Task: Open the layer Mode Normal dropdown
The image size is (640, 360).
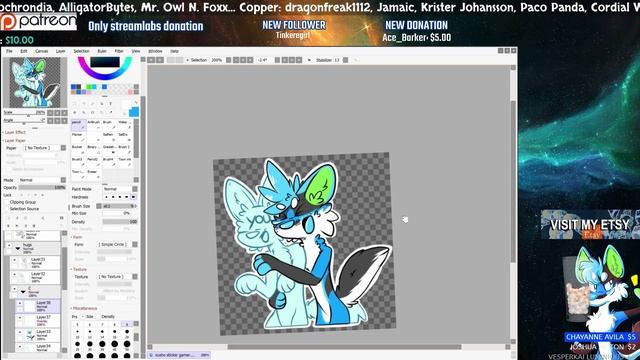Action: click(x=42, y=180)
